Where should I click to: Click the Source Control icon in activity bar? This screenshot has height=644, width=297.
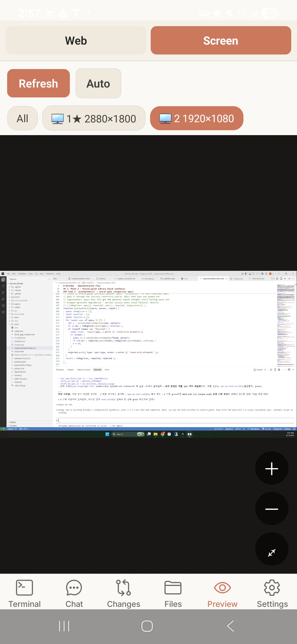tap(3, 293)
